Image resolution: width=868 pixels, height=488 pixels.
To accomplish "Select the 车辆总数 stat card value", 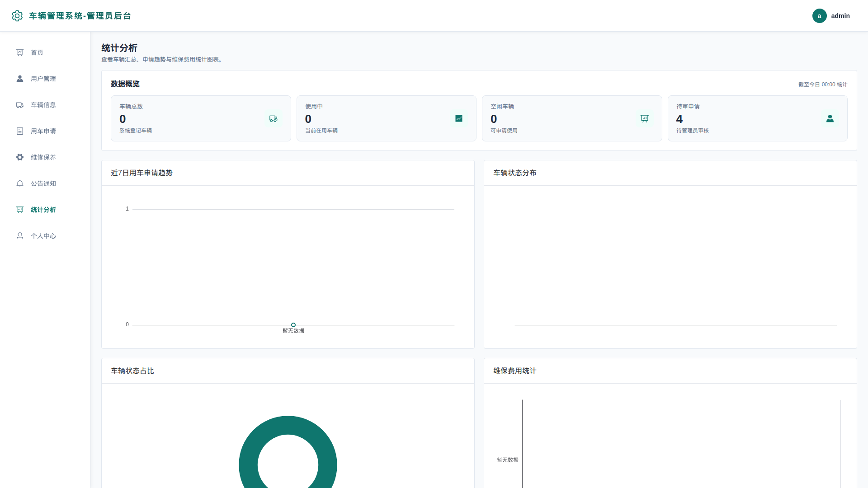I will (x=123, y=119).
